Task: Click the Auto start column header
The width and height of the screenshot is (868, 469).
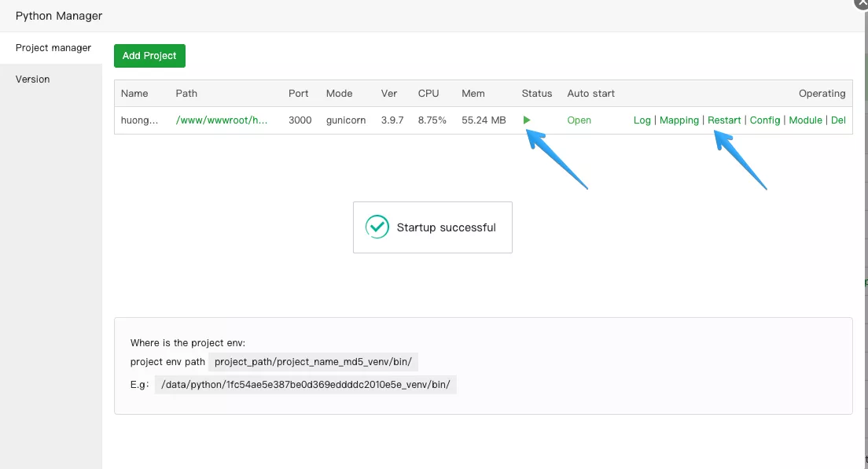Action: [x=590, y=94]
